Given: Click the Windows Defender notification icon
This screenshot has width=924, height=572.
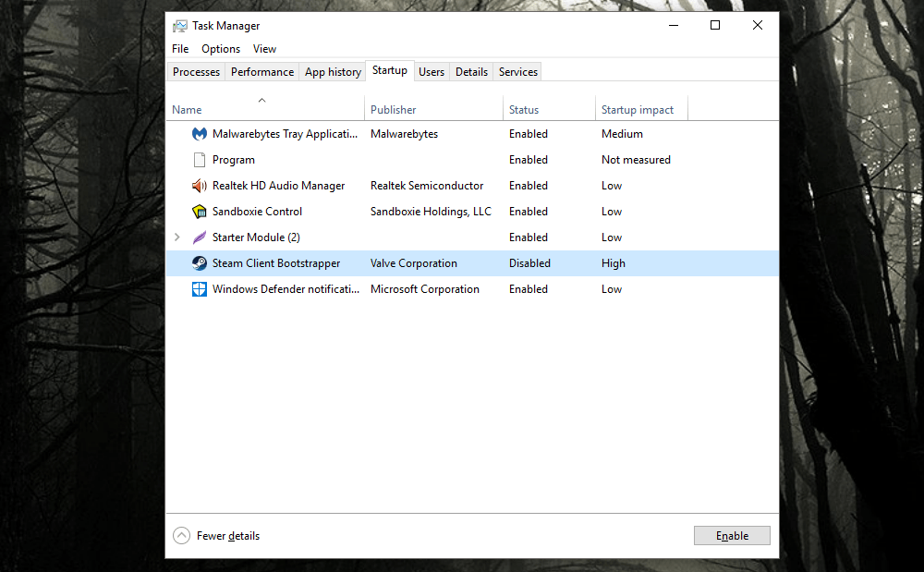Looking at the screenshot, I should [x=200, y=289].
